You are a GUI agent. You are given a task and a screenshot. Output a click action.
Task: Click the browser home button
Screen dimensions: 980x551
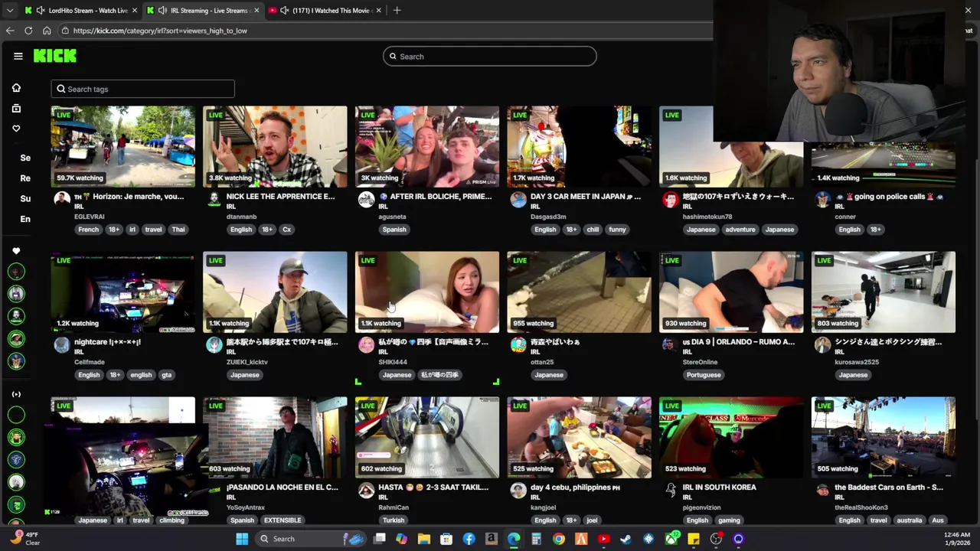click(47, 31)
